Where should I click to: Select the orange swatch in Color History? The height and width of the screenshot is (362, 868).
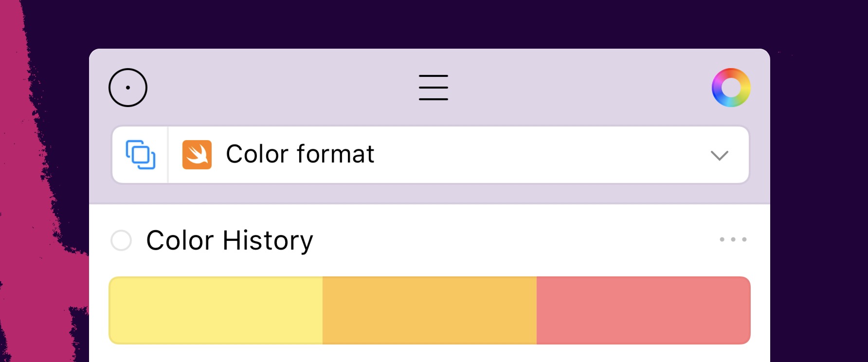point(429,310)
